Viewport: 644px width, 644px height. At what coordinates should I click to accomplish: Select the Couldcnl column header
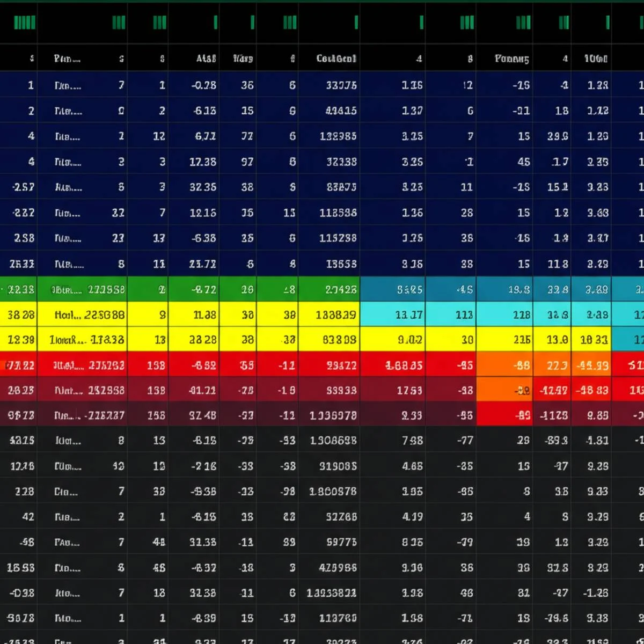336,58
